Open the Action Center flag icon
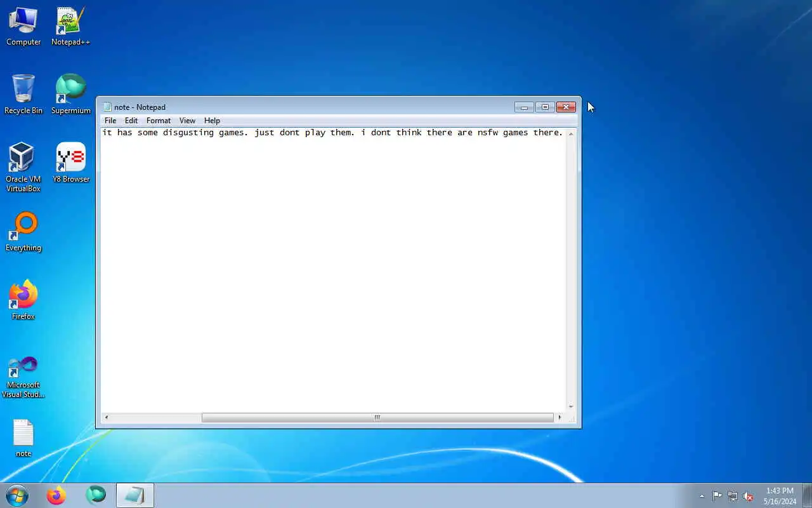This screenshot has width=812, height=508. point(717,496)
